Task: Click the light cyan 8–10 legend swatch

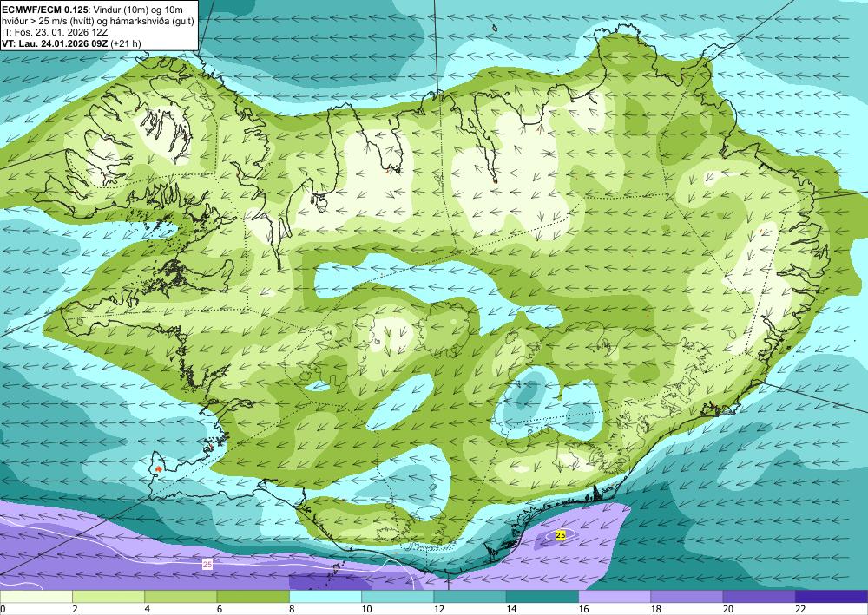Action: [325, 597]
